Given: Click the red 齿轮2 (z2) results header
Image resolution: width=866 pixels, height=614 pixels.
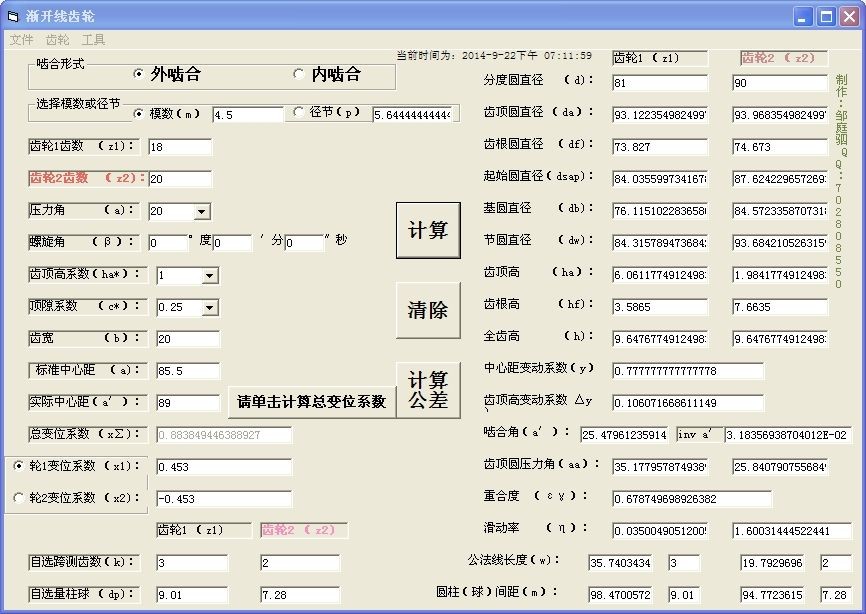Looking at the screenshot, I should pyautogui.click(x=784, y=58).
